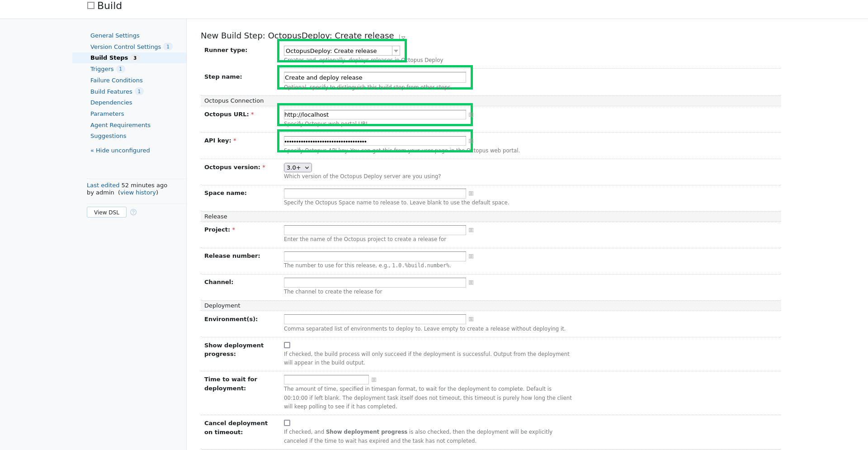Select Build Steps in sidebar
Image resolution: width=868 pixels, height=450 pixels.
click(x=109, y=57)
